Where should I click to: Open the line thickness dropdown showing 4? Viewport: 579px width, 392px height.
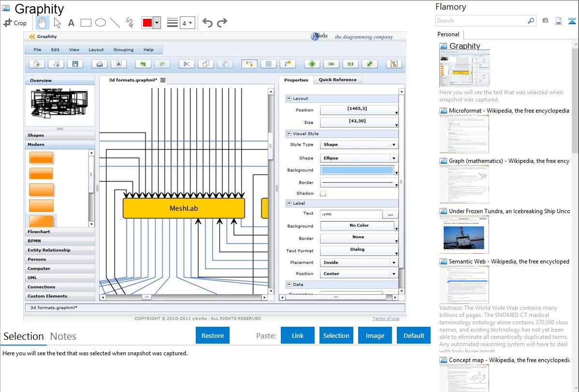[x=187, y=23]
